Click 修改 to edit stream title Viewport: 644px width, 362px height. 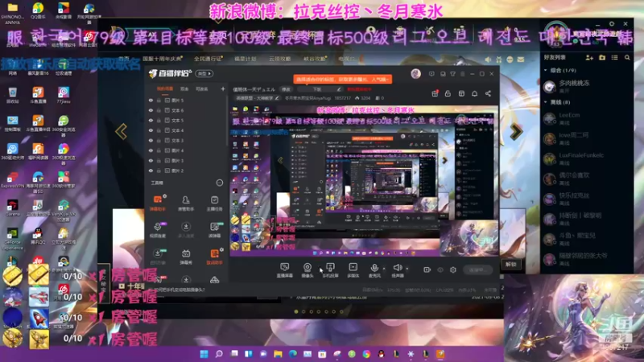tap(286, 89)
